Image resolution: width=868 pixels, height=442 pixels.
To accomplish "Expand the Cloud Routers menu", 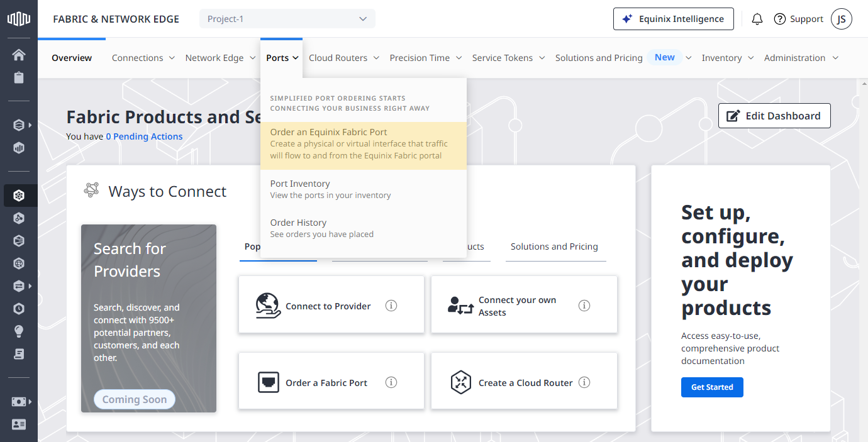I will coord(344,58).
